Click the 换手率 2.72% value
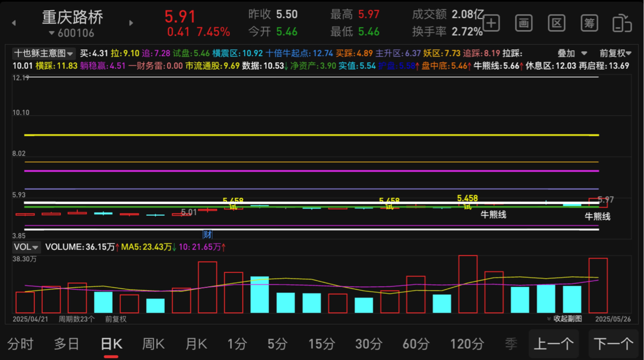644x360 pixels. coord(467,31)
